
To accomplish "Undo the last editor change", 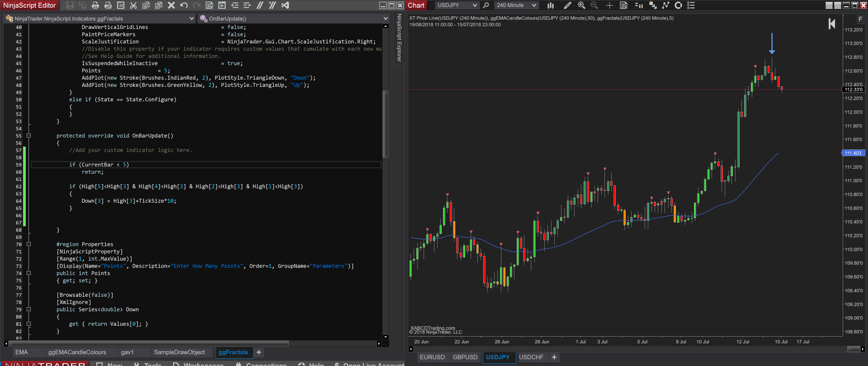I will tap(184, 5).
